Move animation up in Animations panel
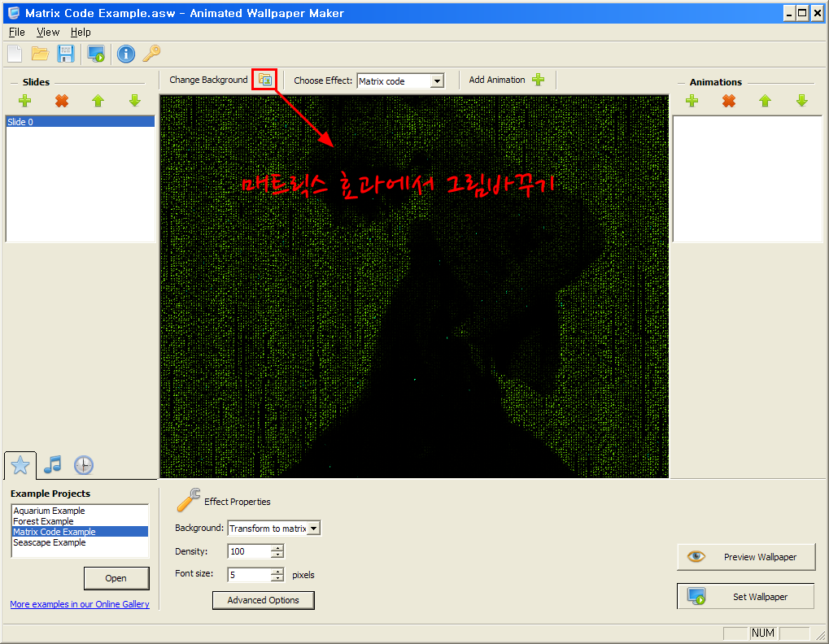The height and width of the screenshot is (644, 829). [x=766, y=100]
